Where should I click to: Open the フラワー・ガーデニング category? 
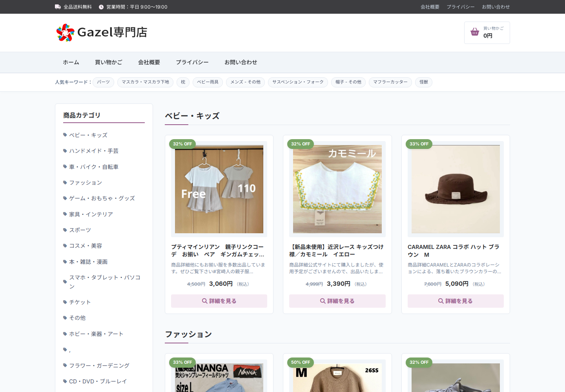99,365
